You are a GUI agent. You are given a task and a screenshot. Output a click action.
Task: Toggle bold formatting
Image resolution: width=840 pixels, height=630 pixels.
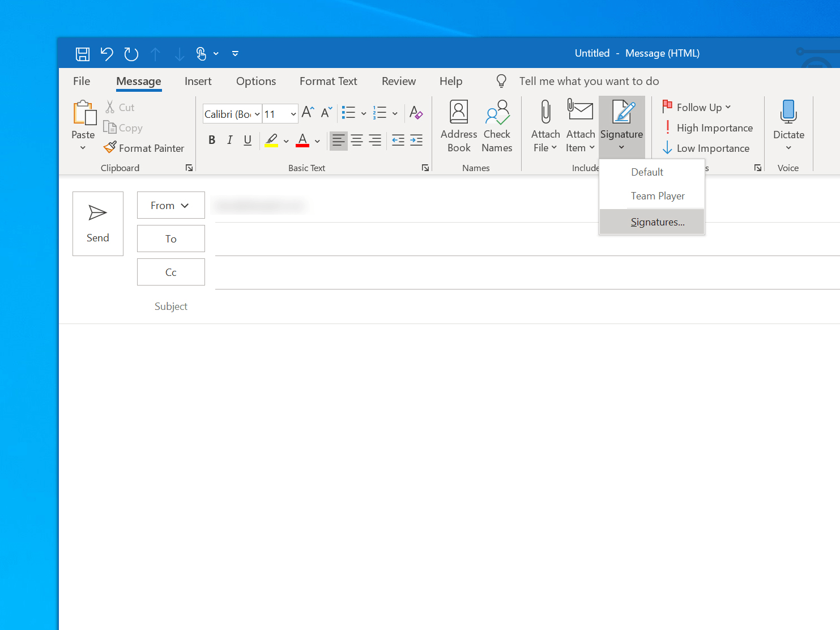coord(212,140)
